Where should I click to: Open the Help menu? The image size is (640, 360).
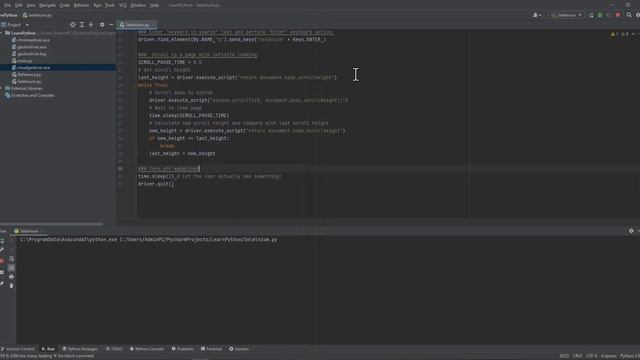click(154, 5)
